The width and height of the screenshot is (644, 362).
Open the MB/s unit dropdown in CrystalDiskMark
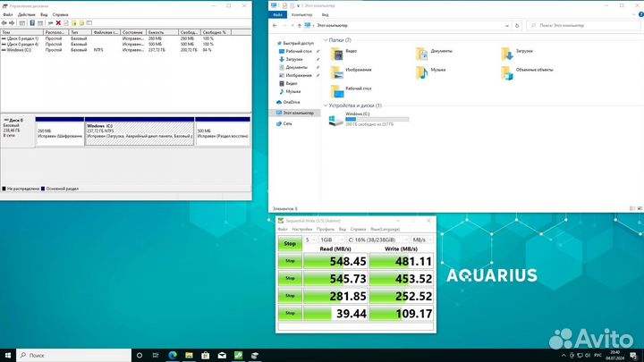point(422,240)
